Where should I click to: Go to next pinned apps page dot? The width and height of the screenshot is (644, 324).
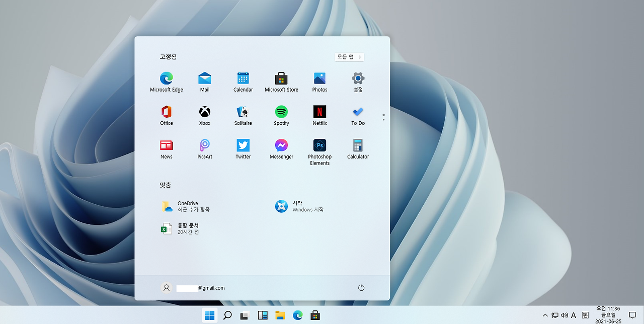(x=383, y=119)
